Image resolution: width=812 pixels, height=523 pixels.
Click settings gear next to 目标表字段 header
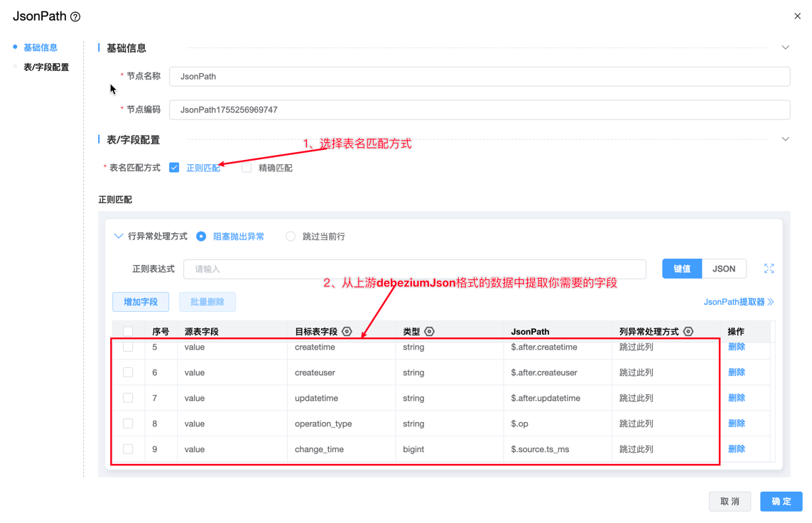coord(347,332)
